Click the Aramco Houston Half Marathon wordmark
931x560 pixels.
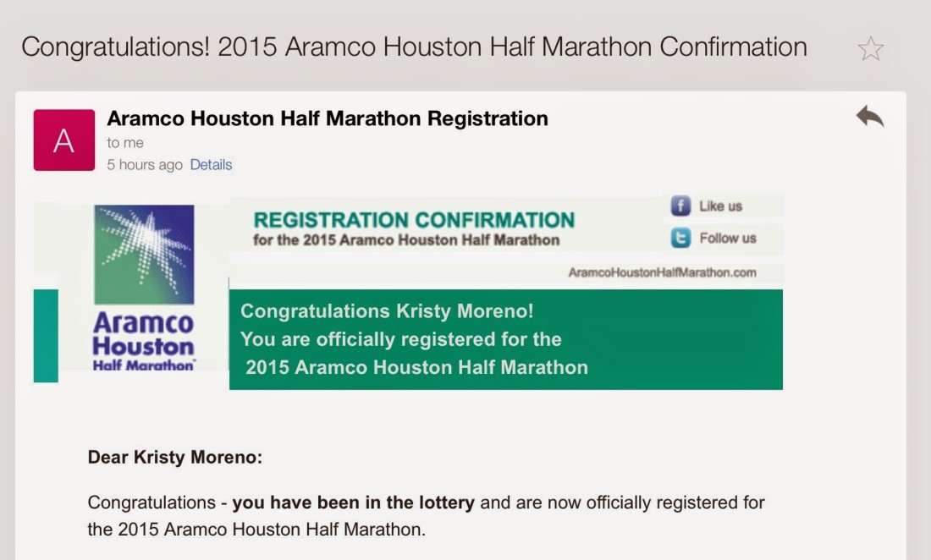[x=143, y=342]
